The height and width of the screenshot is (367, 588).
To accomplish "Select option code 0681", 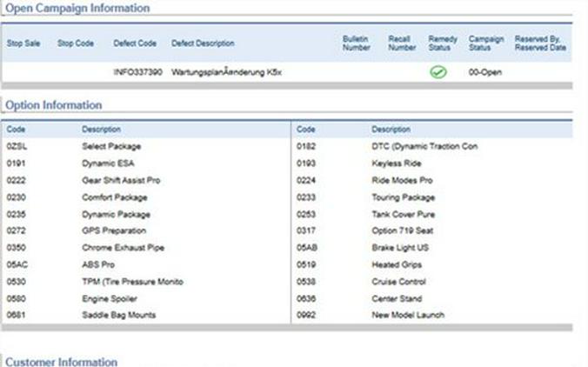I will click(17, 316).
